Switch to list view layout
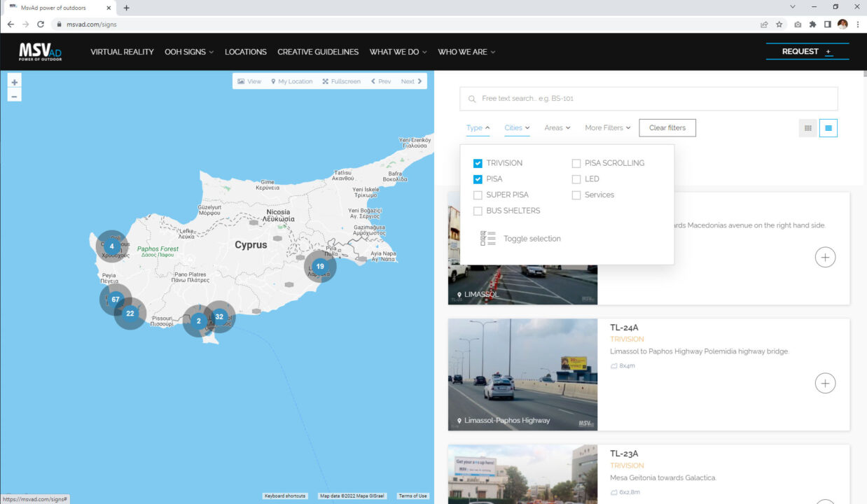 tap(828, 128)
